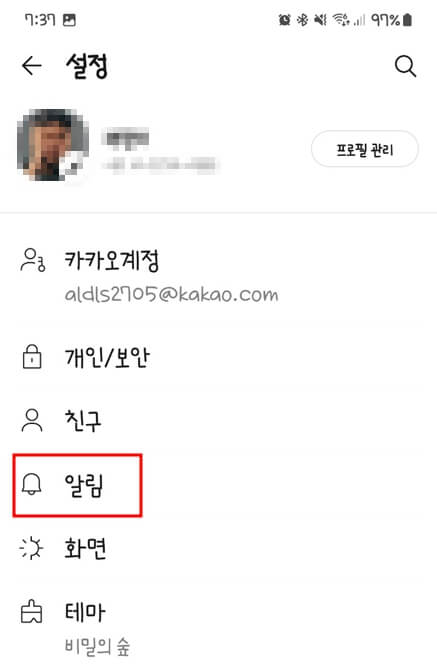
Task: Click the padlock icon for 개인/보안
Action: click(x=32, y=357)
